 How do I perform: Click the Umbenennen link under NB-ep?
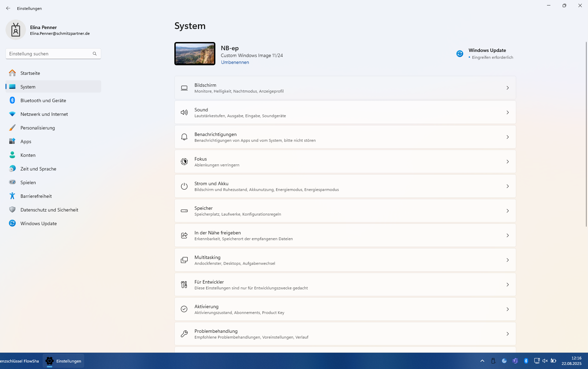tap(235, 62)
